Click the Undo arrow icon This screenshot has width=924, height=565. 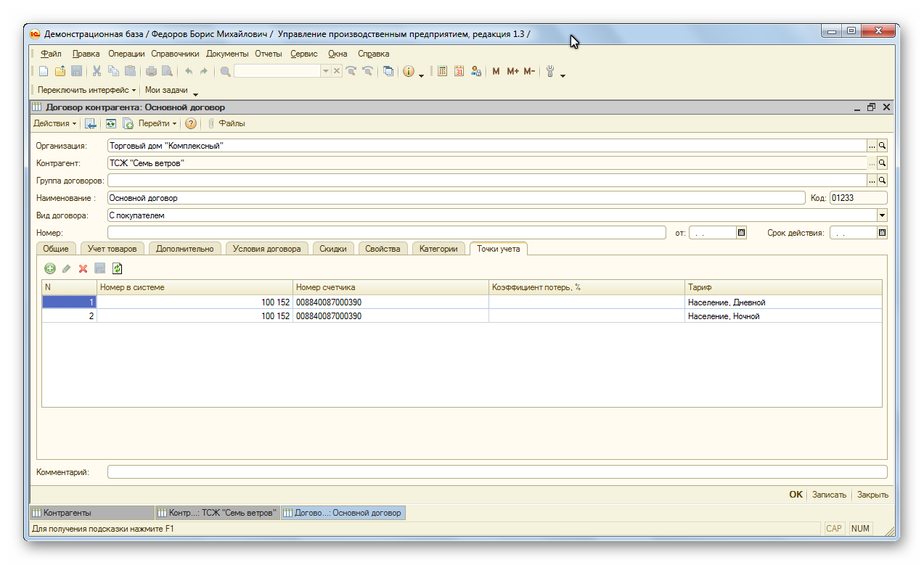coord(189,71)
